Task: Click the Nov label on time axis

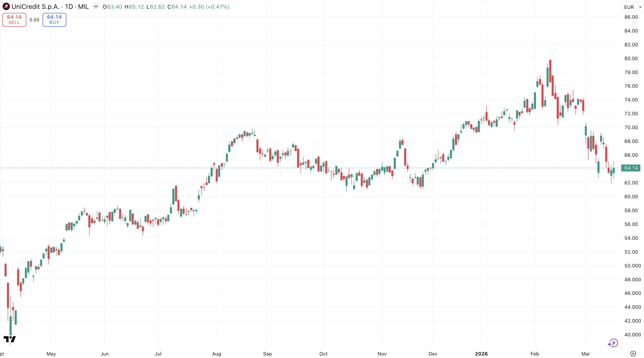Action: 382,354
